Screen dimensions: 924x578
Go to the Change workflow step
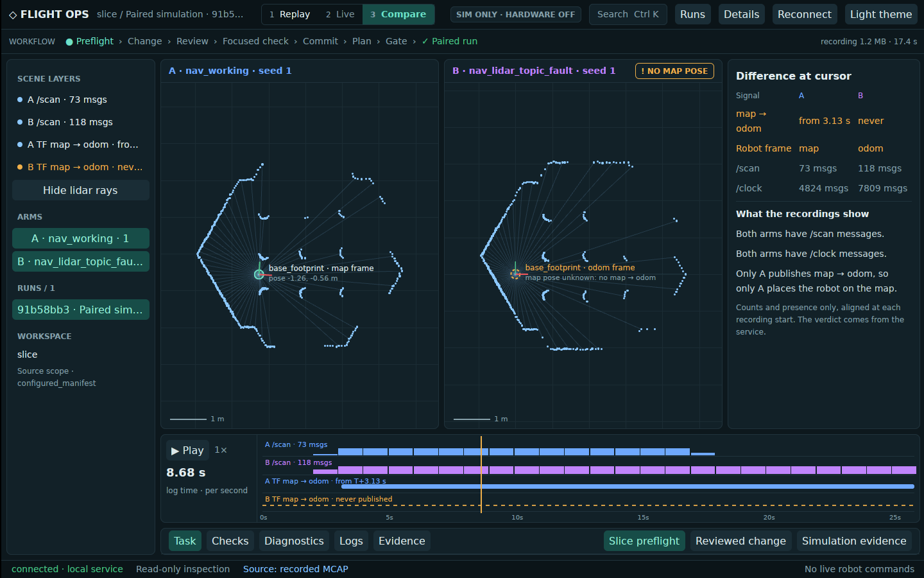pyautogui.click(x=145, y=41)
